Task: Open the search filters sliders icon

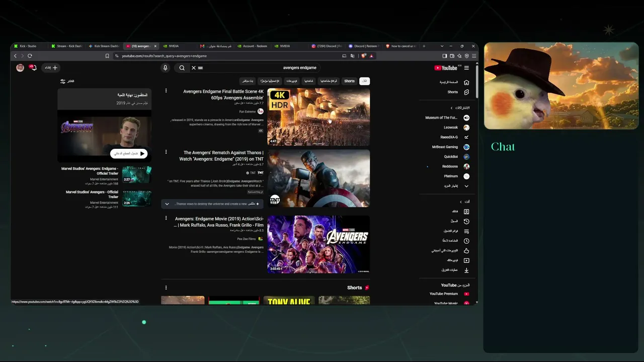Action: 63,81
